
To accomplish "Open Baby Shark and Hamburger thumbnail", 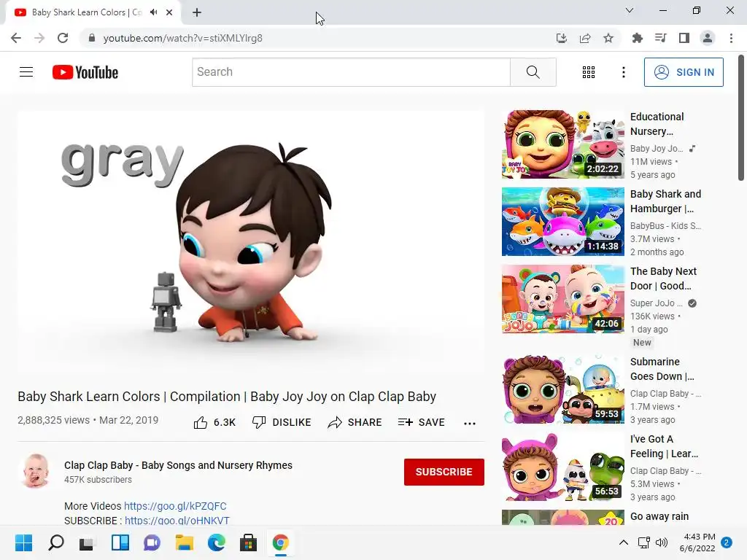I will pyautogui.click(x=562, y=222).
